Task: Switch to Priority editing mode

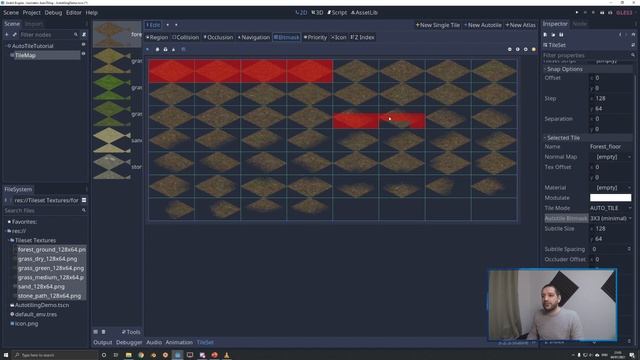Action: pyautogui.click(x=315, y=37)
